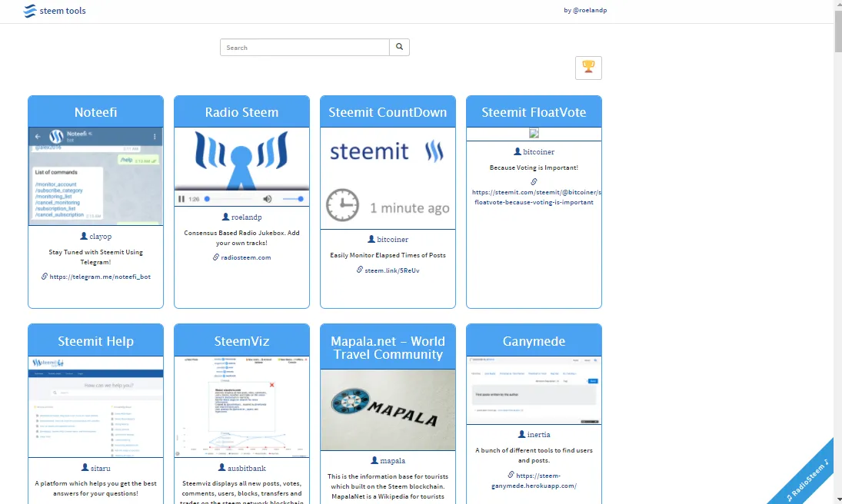Click the link icon beside steem.link/5ReUv
The width and height of the screenshot is (842, 504).
point(360,270)
